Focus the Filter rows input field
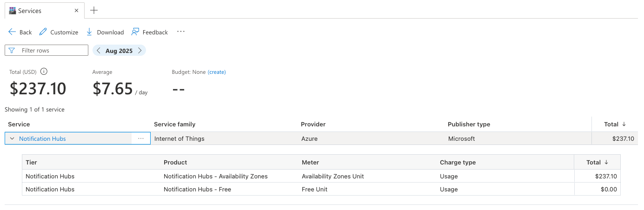The width and height of the screenshot is (644, 210). pyautogui.click(x=46, y=50)
